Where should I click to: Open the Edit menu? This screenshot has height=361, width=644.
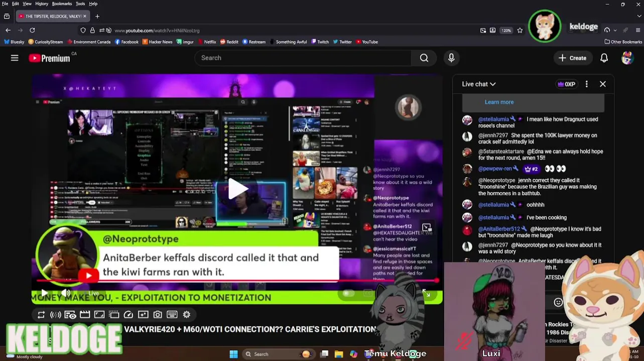point(16,4)
